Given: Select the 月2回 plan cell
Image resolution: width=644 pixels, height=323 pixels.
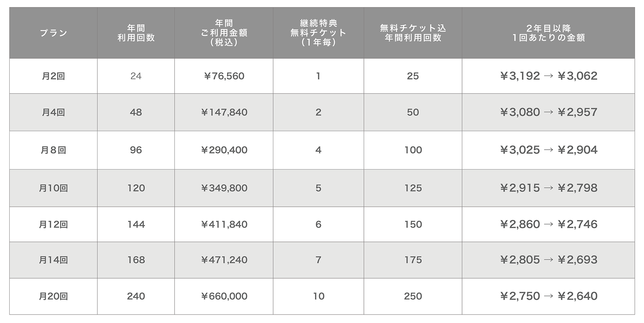Looking at the screenshot, I should (53, 76).
